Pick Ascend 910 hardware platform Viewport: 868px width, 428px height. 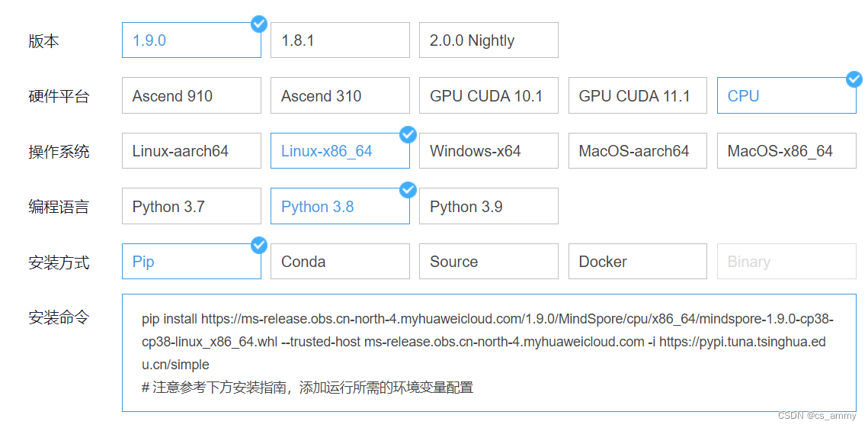tap(191, 95)
